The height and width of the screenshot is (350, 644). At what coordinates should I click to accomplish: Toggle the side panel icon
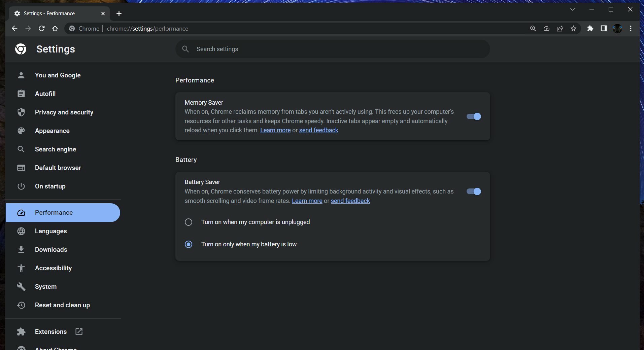click(604, 29)
